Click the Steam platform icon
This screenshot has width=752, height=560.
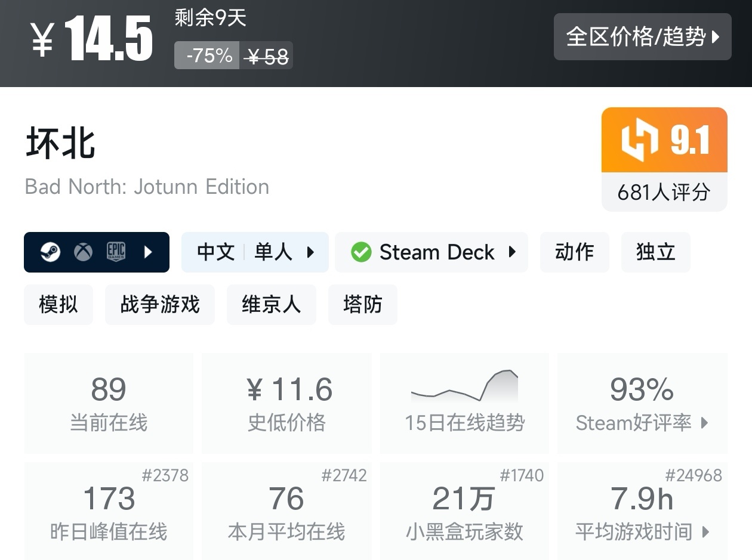click(50, 252)
